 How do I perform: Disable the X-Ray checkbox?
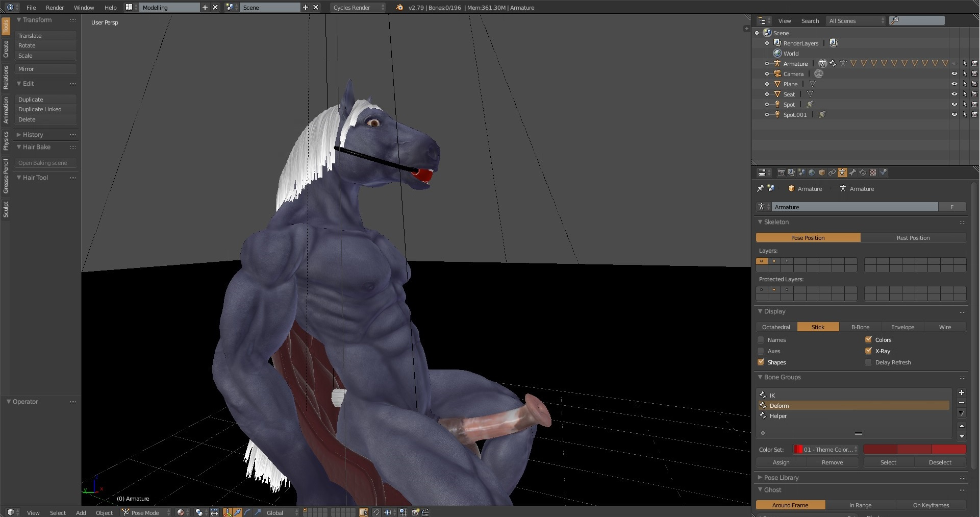click(x=868, y=351)
